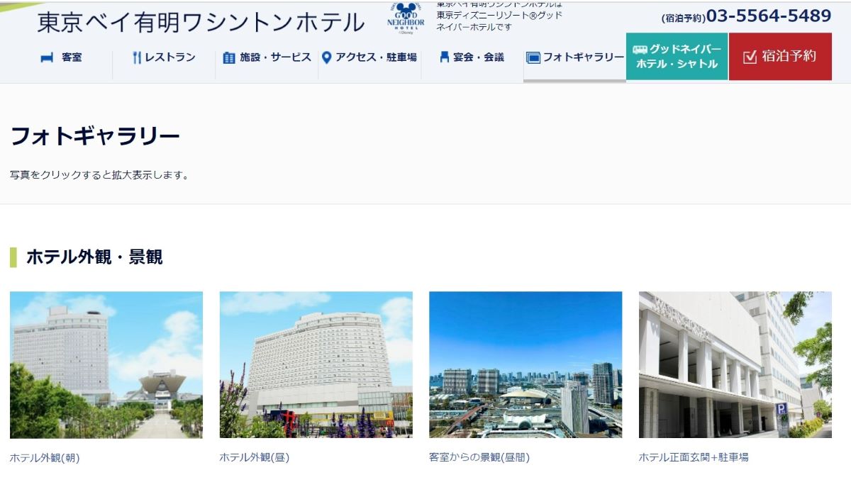Enlarge the ホテル外観(朝) photo thumbnail

[106, 364]
